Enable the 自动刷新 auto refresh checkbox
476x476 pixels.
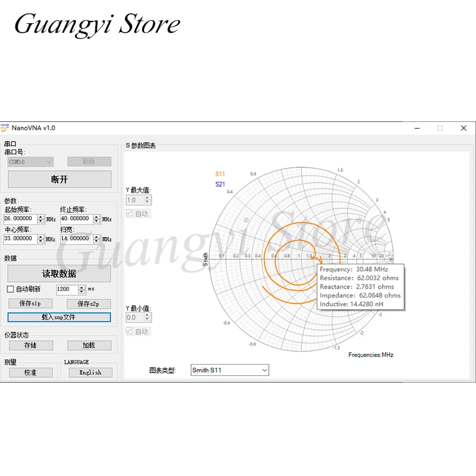click(x=10, y=289)
